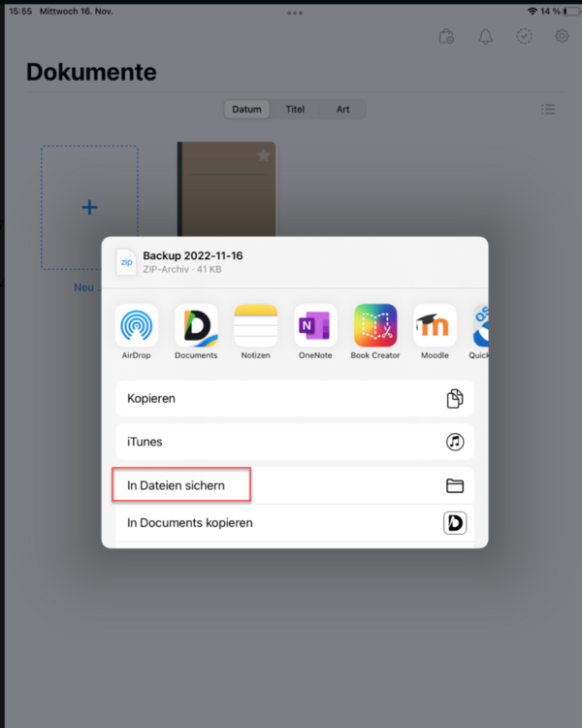Click the Neu label
This screenshot has width=582, height=728.
click(85, 287)
